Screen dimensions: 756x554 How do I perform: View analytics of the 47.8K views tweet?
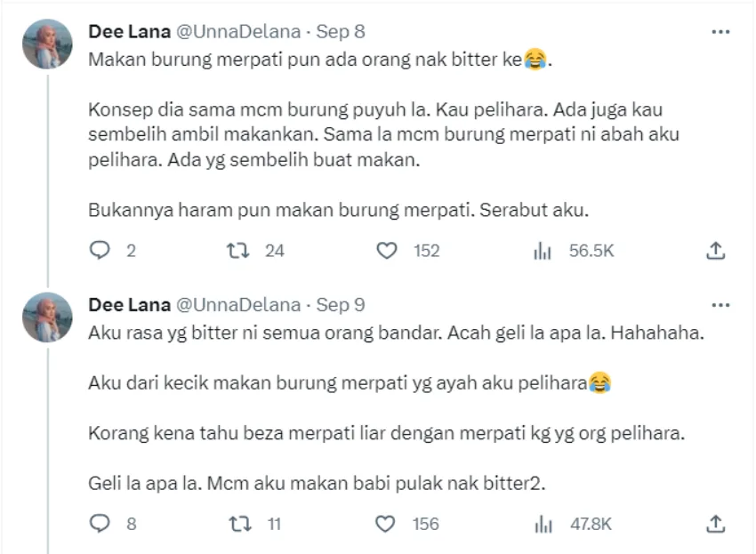[x=542, y=524]
